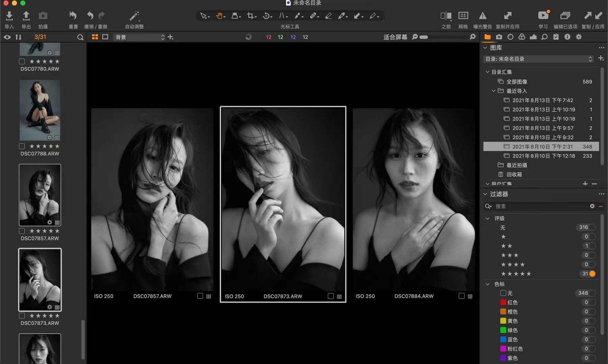Switch to the Lens circle tool tab
Viewport: 608px width, 364px height.
pos(510,37)
